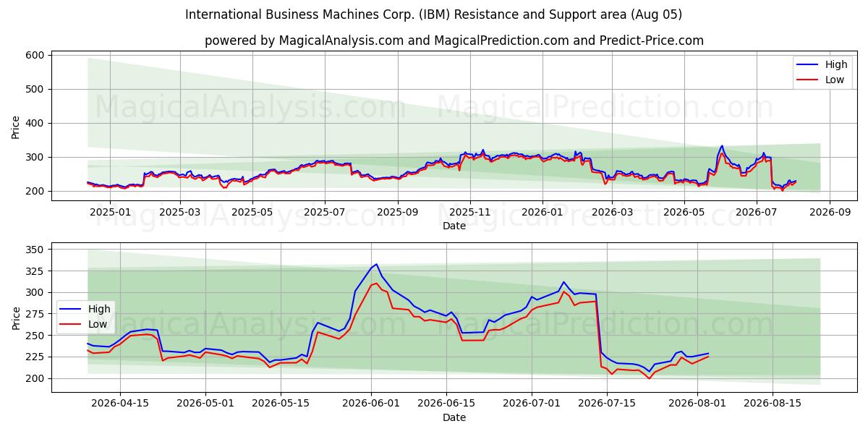
Task: Click the '225' y-axis label on the bottom chart
Action: click(36, 357)
